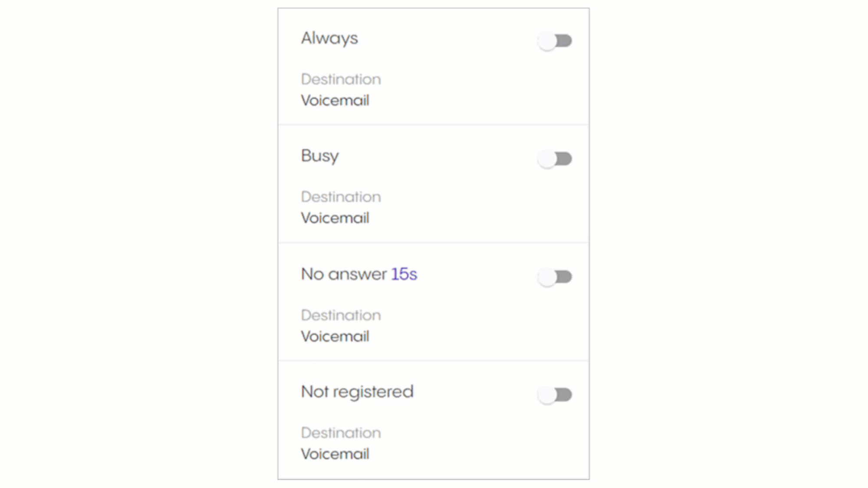
Task: Select the Destination label under Always
Action: [x=341, y=79]
